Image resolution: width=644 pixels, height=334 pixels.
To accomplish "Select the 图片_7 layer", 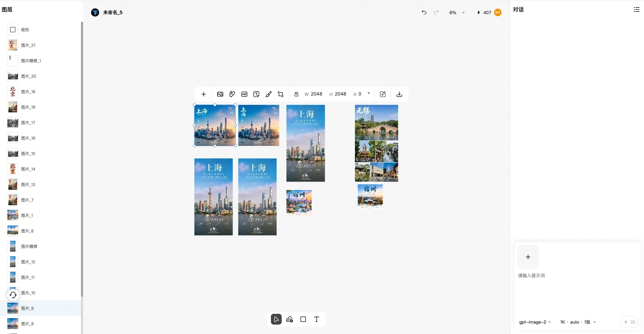I will coord(40,200).
